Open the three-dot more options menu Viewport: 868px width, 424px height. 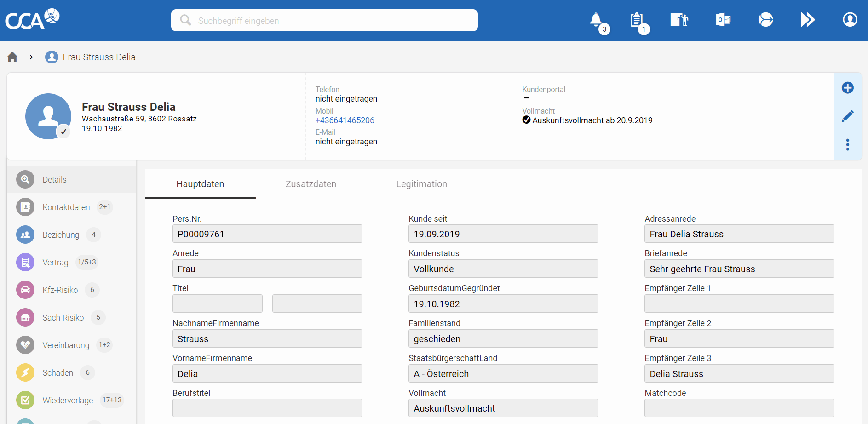coord(847,145)
